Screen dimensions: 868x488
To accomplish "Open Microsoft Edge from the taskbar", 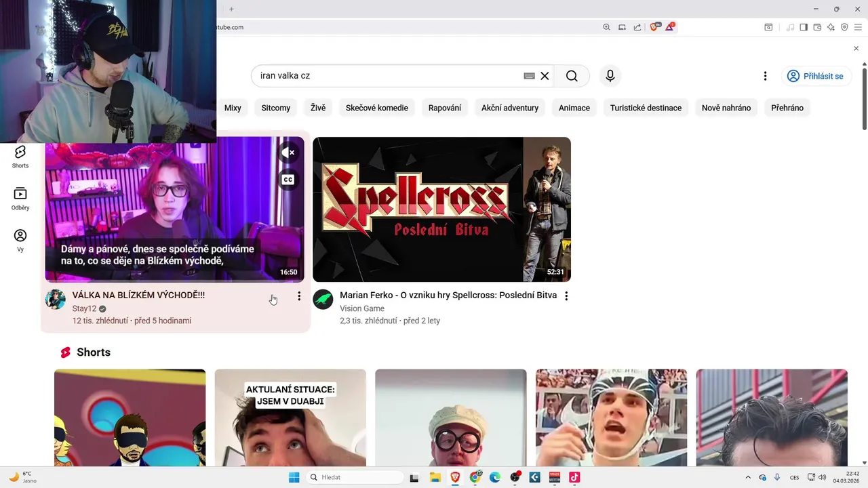I will [495, 477].
